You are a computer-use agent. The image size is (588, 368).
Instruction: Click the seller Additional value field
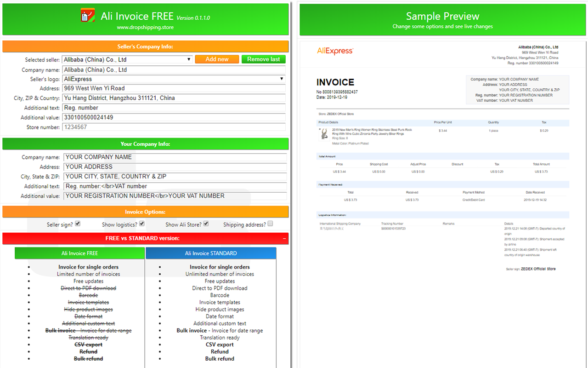click(174, 117)
